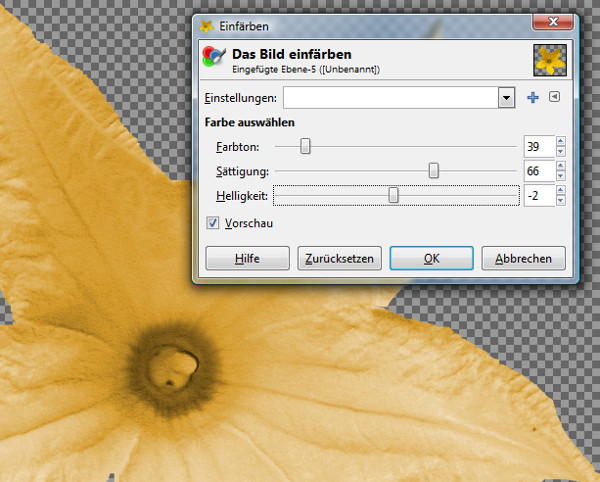Click the Zurücksetzen button

coord(339,259)
